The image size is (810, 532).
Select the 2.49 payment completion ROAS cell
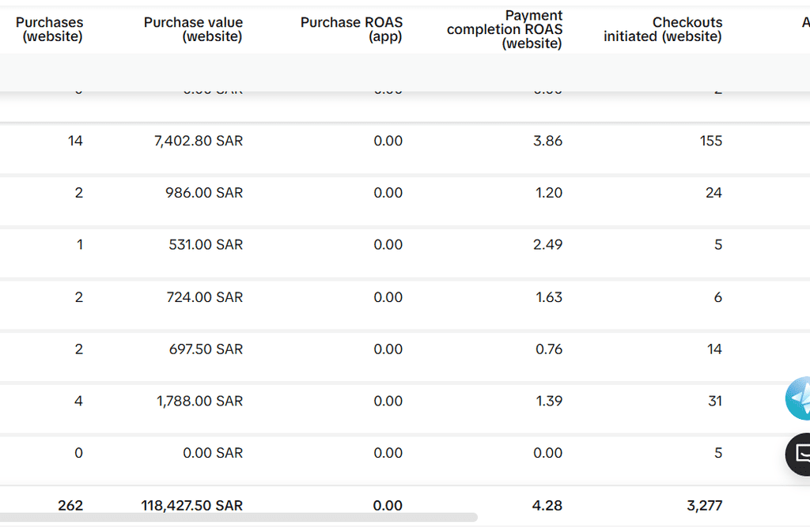(x=548, y=245)
